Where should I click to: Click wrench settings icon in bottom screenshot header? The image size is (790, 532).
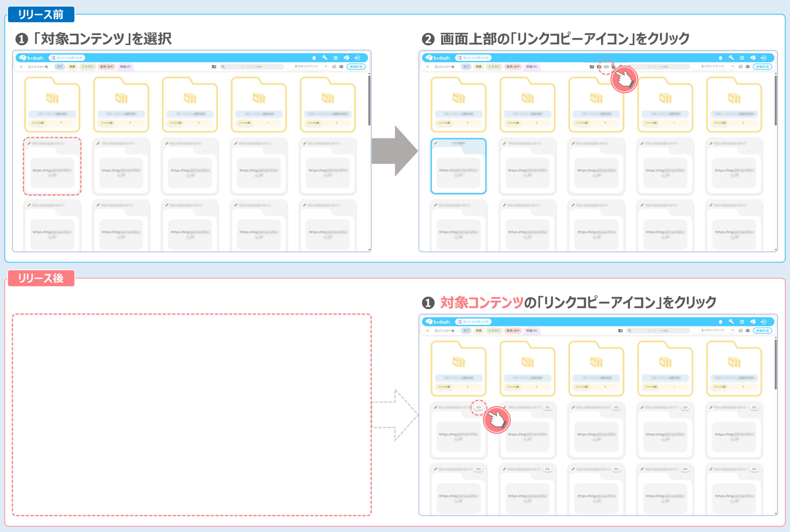pos(731,321)
